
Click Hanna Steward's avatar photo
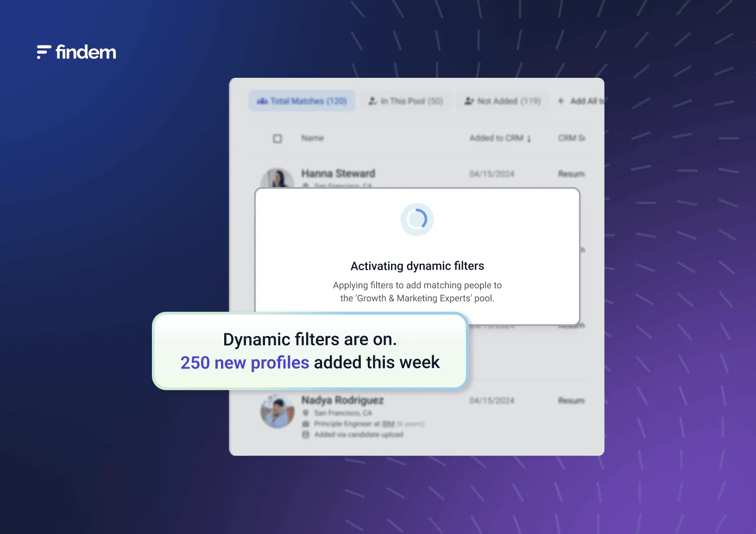coord(277,178)
